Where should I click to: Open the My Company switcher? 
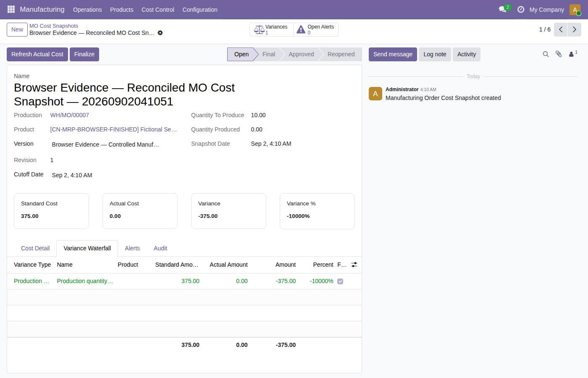click(x=546, y=9)
